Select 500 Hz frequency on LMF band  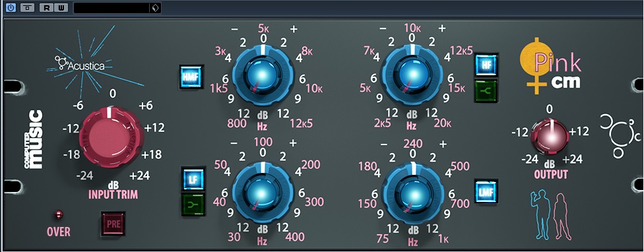coord(460,166)
